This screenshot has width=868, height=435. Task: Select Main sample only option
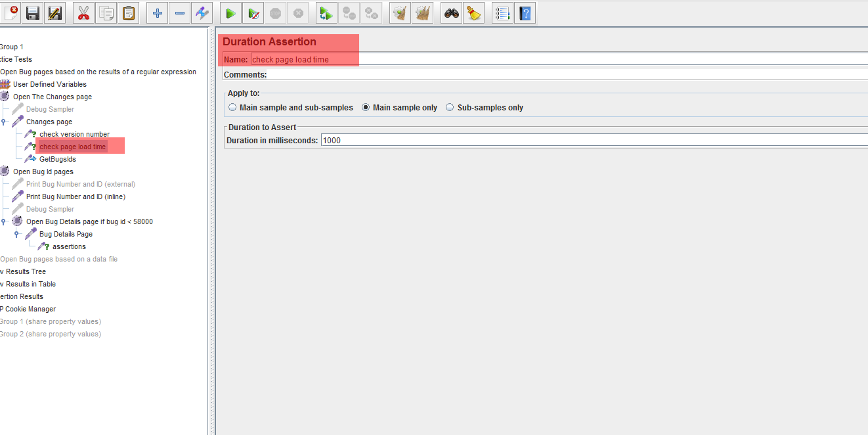click(x=366, y=107)
